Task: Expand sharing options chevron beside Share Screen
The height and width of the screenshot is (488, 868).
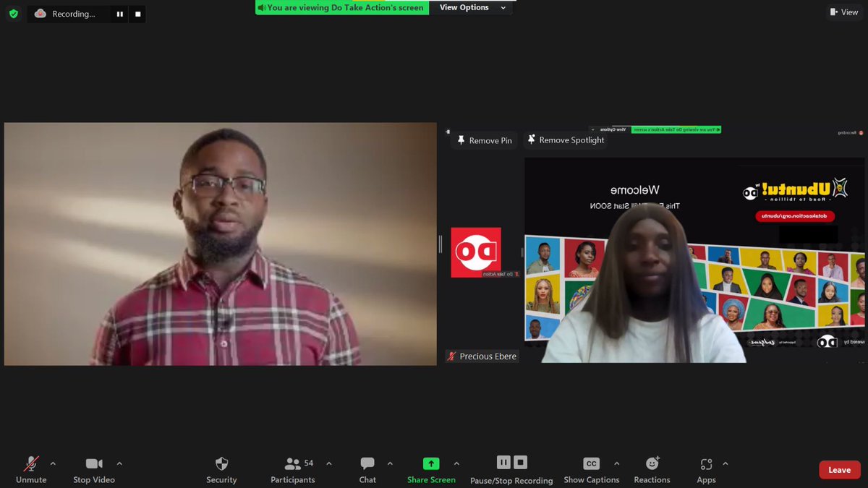Action: click(x=456, y=463)
